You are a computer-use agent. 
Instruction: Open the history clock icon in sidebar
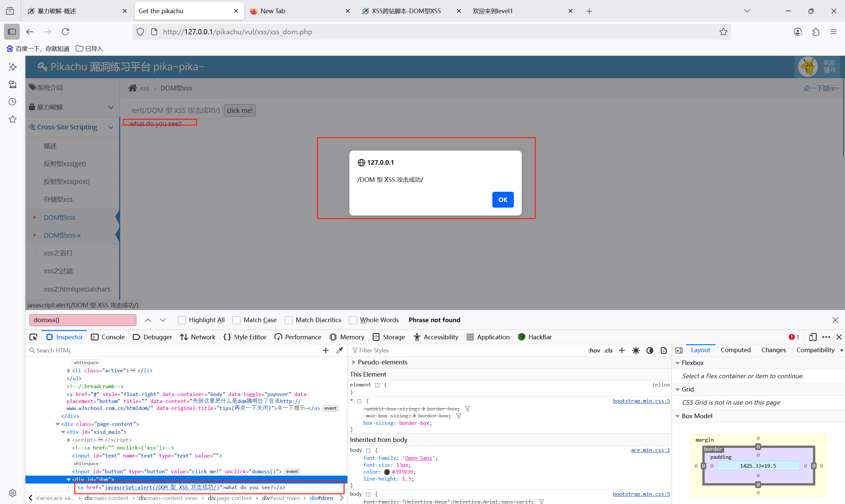pyautogui.click(x=13, y=102)
